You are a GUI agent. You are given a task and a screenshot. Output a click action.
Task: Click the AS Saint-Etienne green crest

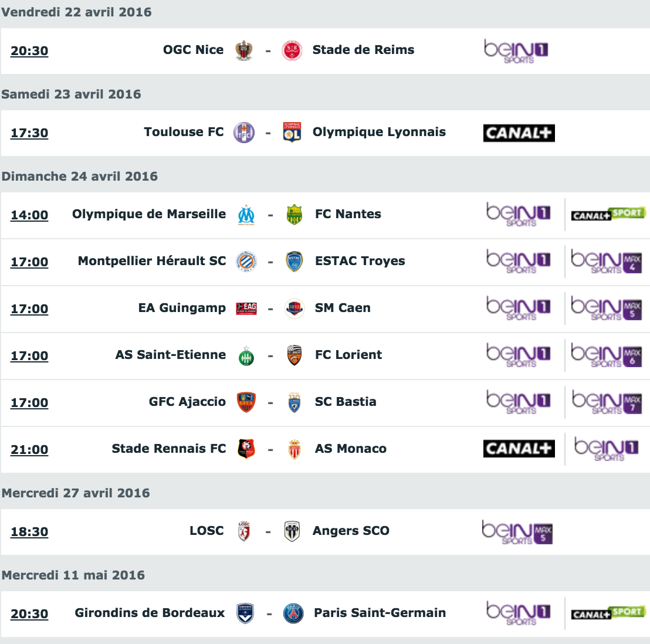tap(246, 356)
